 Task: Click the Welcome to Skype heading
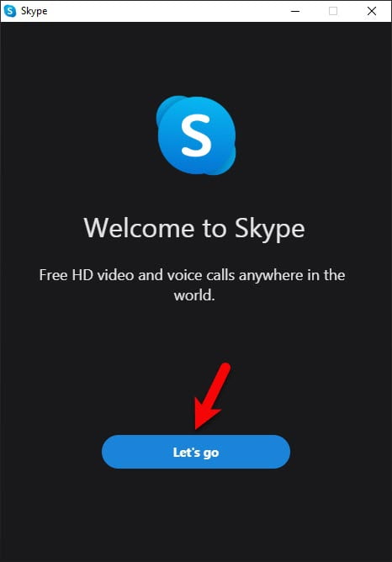pyautogui.click(x=194, y=228)
